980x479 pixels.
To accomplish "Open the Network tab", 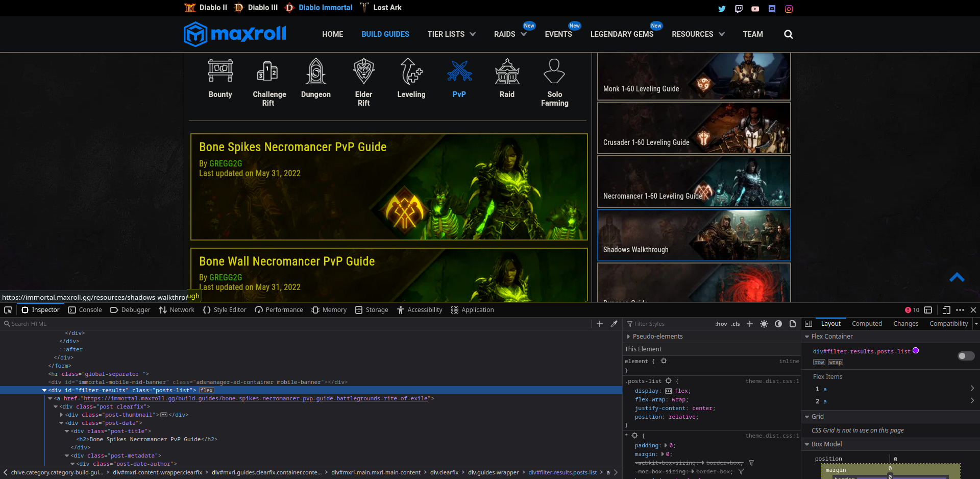I will coord(176,310).
